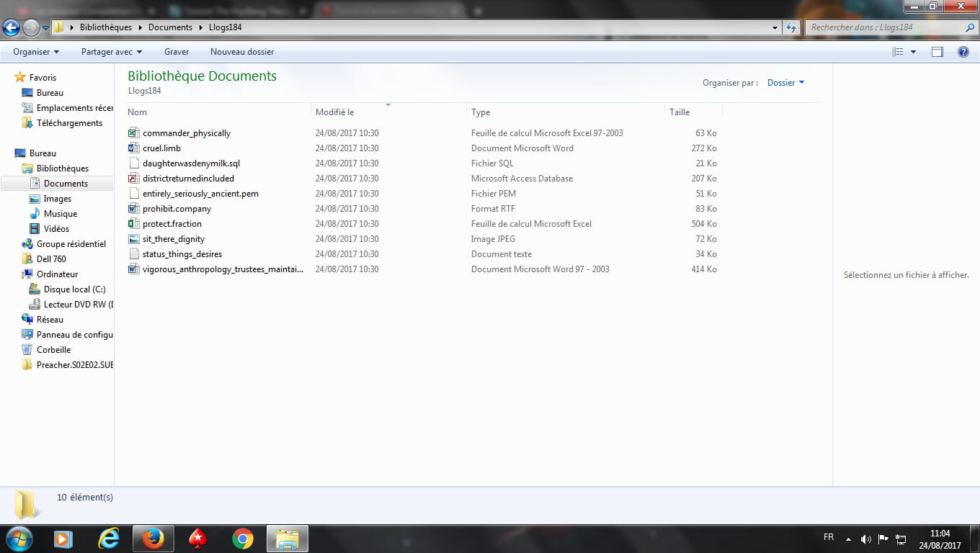
Task: Open the Partager avec menu
Action: click(x=112, y=52)
